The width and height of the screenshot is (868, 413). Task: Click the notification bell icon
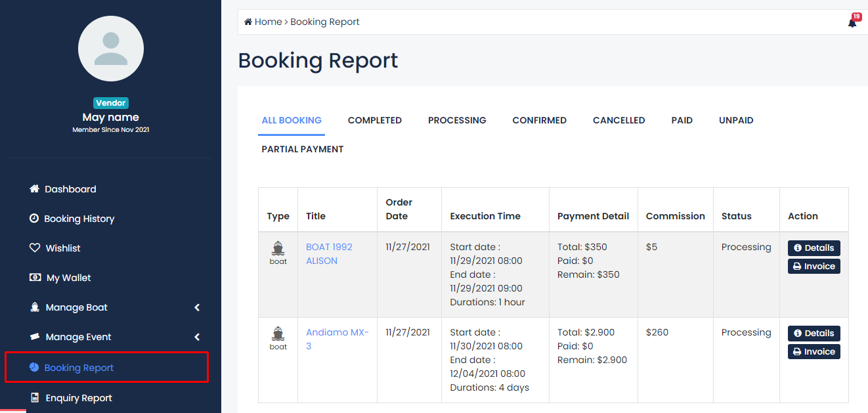[852, 23]
